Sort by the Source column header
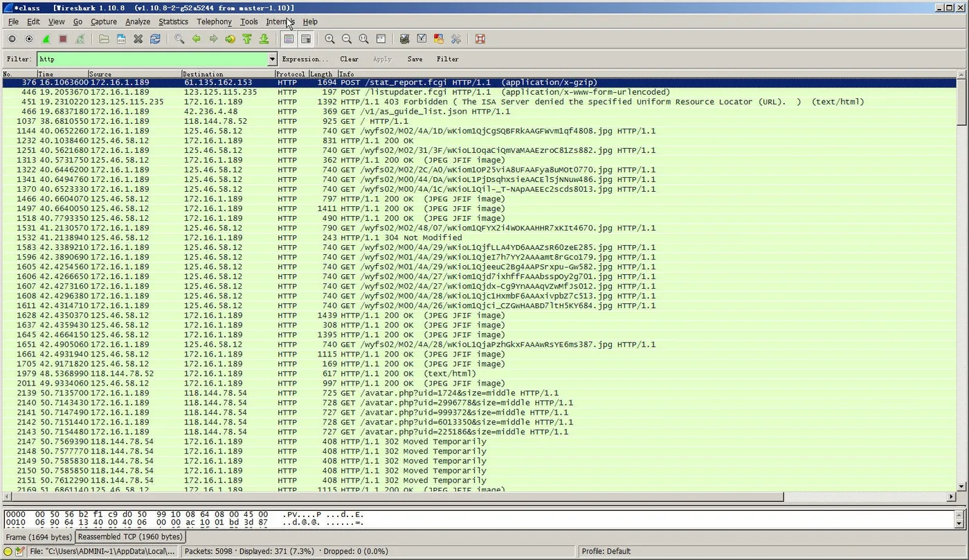The height and width of the screenshot is (560, 969). tap(135, 74)
